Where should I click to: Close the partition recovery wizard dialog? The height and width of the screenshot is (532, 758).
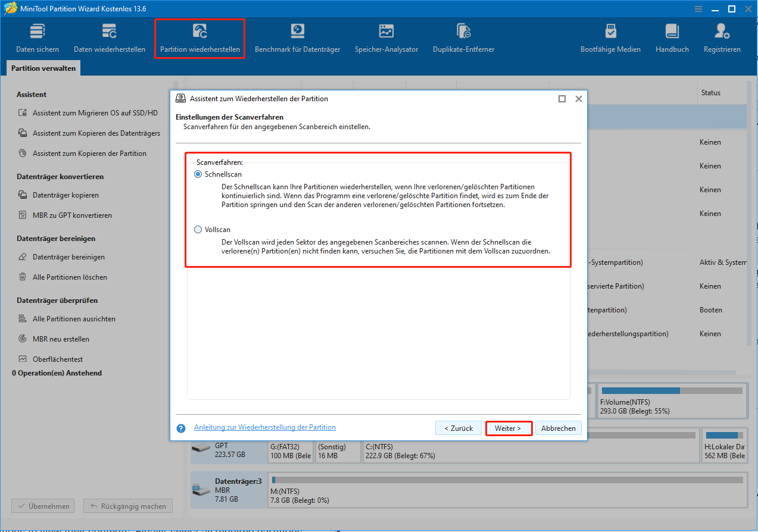point(578,99)
